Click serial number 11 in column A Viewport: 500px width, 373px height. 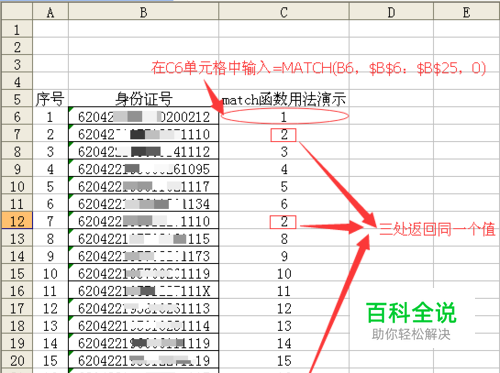(x=50, y=291)
